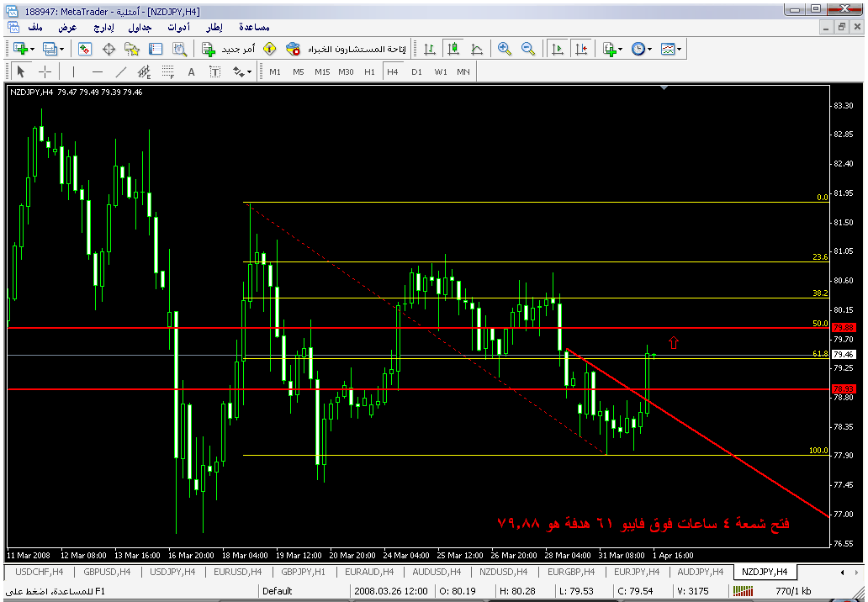This screenshot has height=602, width=868.
Task: Switch to the EURUSD,H4 chart tab
Action: [x=236, y=572]
